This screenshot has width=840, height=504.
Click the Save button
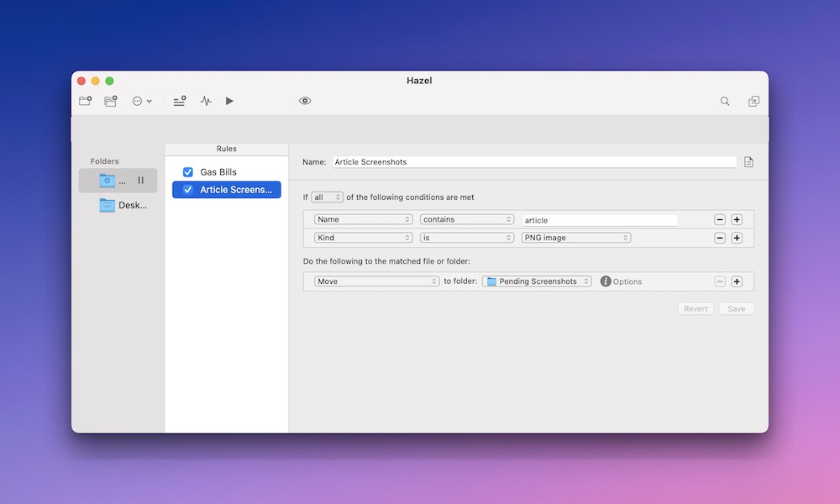[737, 308]
